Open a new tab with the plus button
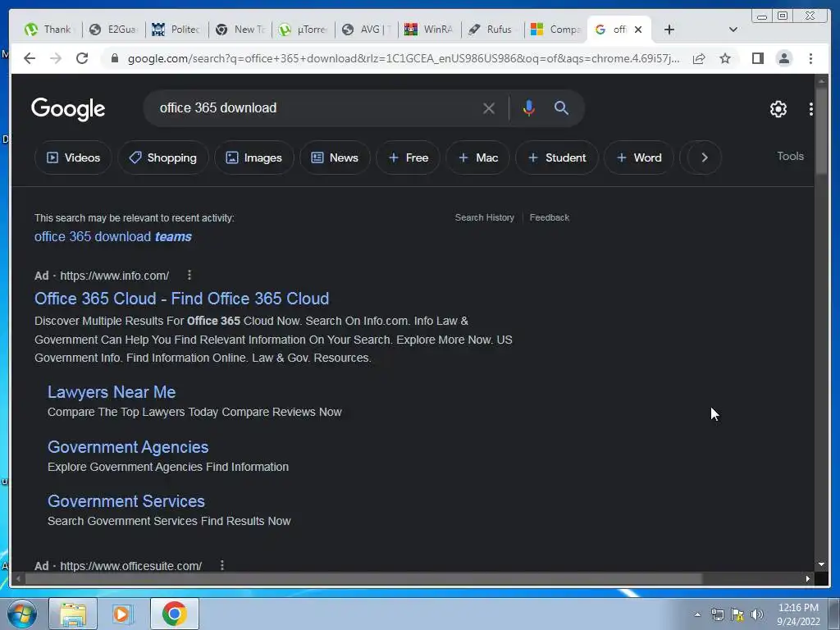This screenshot has height=630, width=840. click(x=669, y=30)
